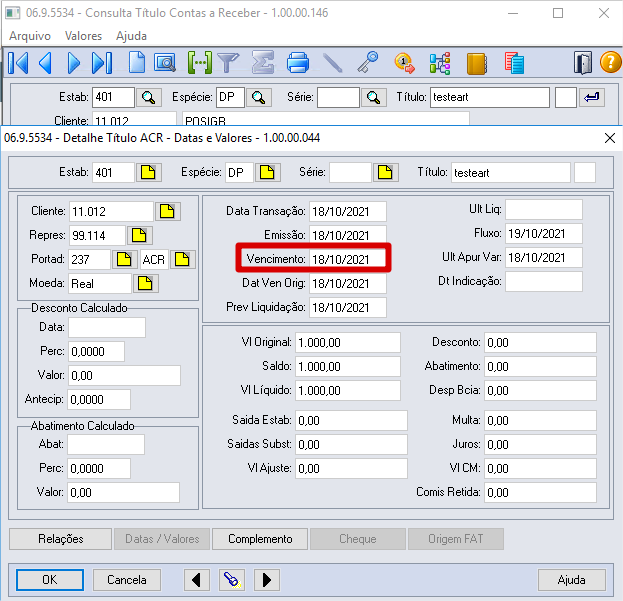The height and width of the screenshot is (601, 623).
Task: Click the red and blue documents icon
Action: coord(515,63)
